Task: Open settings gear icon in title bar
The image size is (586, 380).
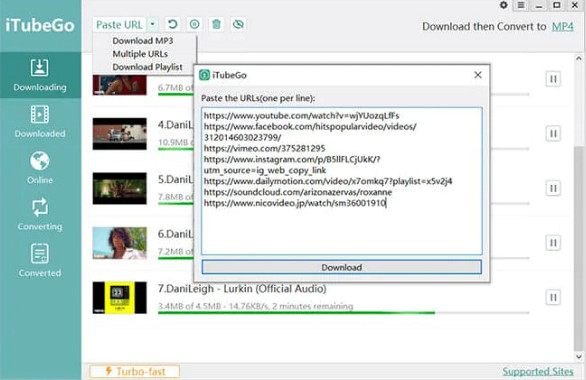Action: 504,5
